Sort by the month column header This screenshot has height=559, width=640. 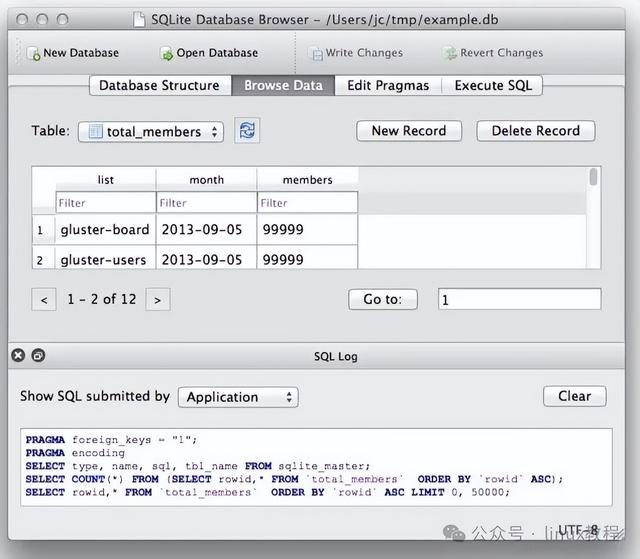click(207, 180)
